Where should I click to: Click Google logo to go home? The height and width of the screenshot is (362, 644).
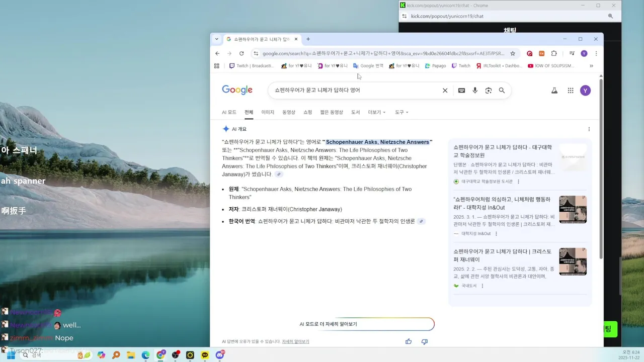[237, 90]
